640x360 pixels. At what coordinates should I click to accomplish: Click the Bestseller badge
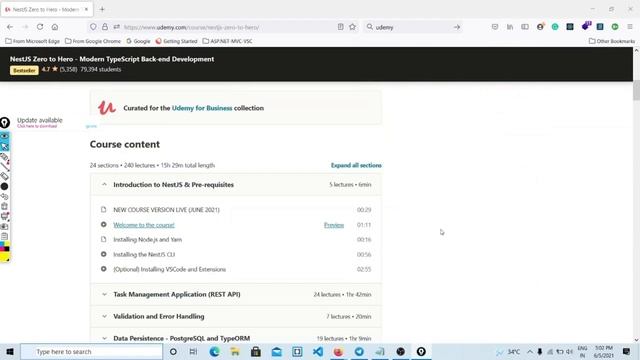point(24,70)
